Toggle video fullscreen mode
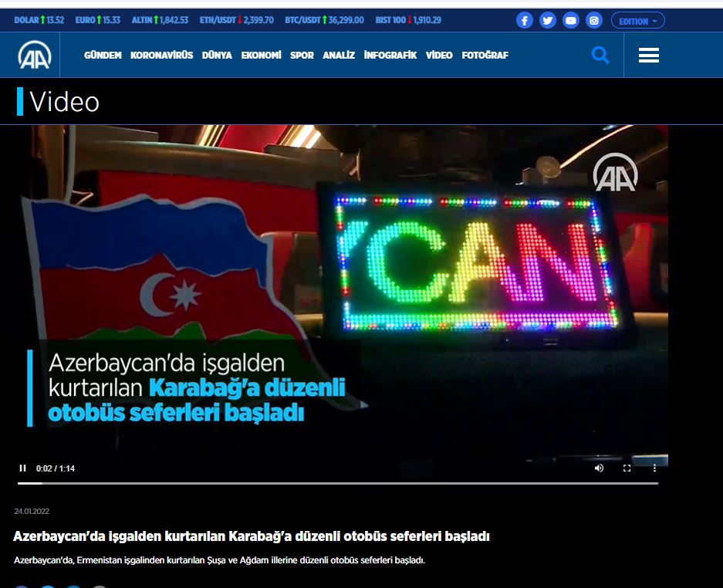723x588 pixels. (627, 468)
